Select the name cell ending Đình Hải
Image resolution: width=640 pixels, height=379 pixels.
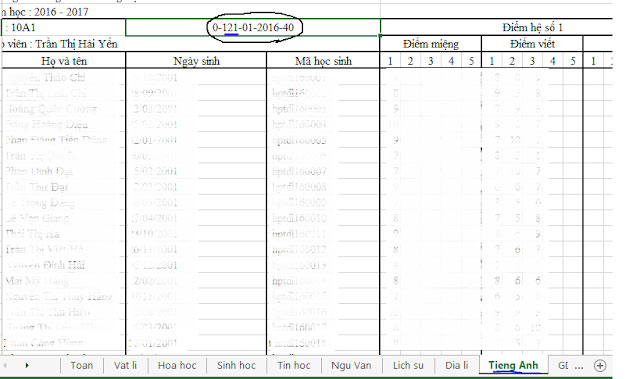click(64, 265)
